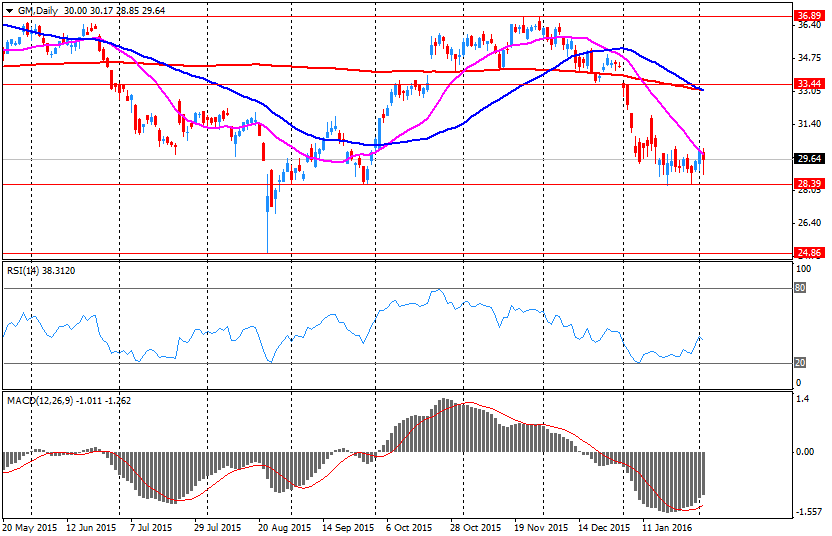This screenshot has width=832, height=536.
Task: Select the 36.89 resistance price label
Action: [809, 15]
